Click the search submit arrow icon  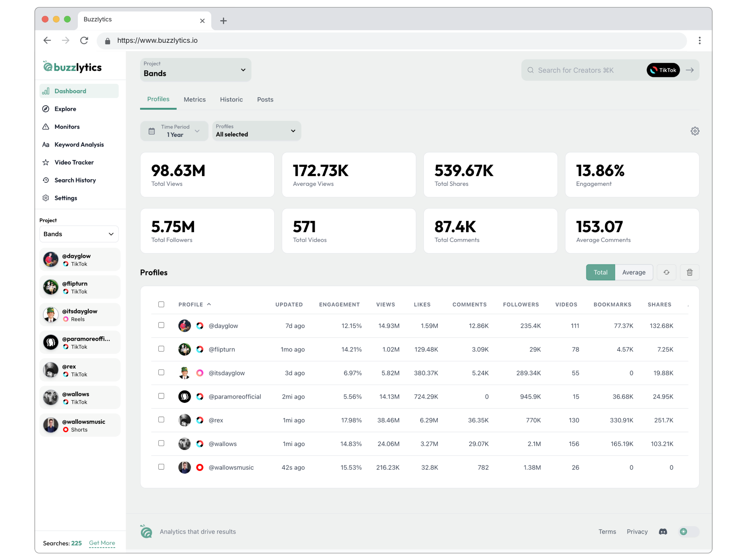(x=690, y=70)
